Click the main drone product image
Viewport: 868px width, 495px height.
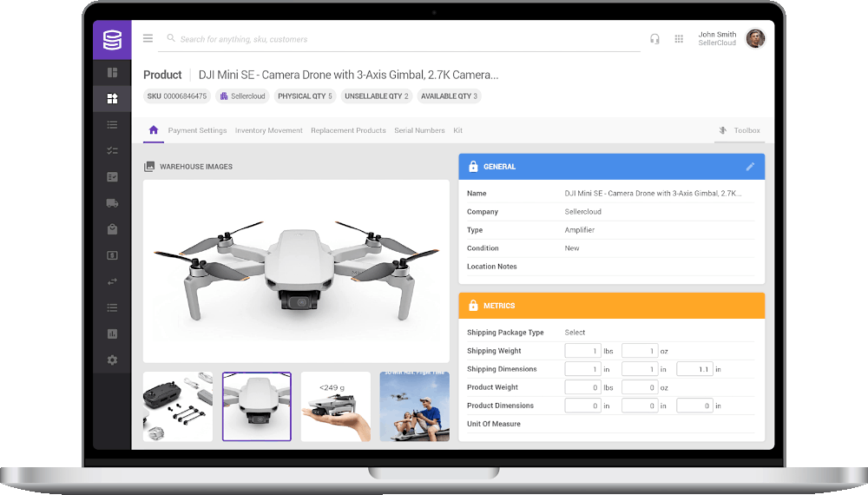coord(296,271)
